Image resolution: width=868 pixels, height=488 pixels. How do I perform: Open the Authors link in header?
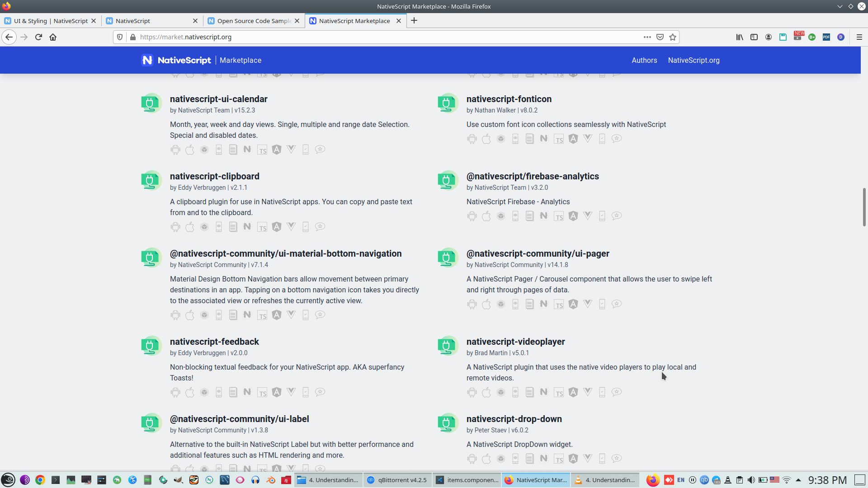[644, 60]
